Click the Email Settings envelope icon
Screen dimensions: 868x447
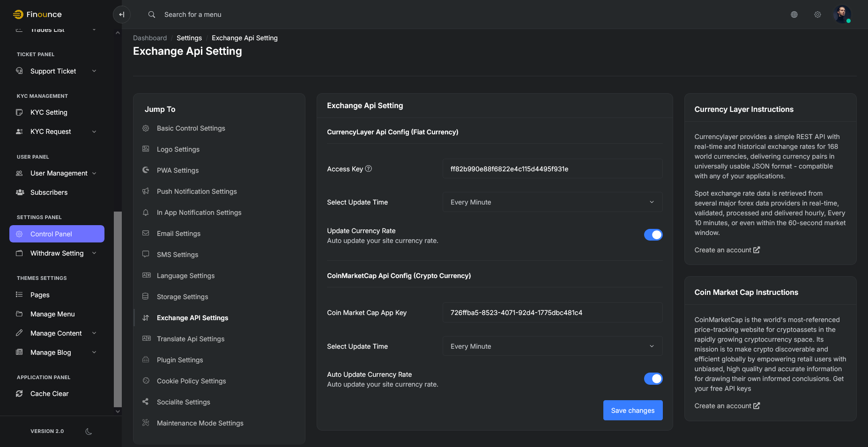click(146, 233)
